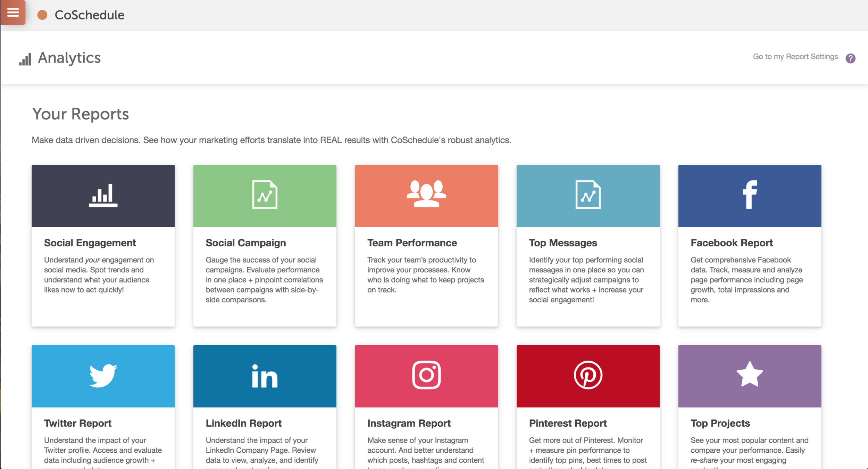The width and height of the screenshot is (868, 469).
Task: Click the 'Identify your top performing' description
Action: click(586, 280)
